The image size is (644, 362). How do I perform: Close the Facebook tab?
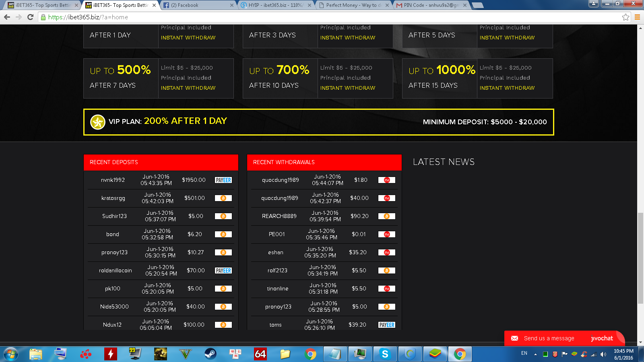coord(231,5)
